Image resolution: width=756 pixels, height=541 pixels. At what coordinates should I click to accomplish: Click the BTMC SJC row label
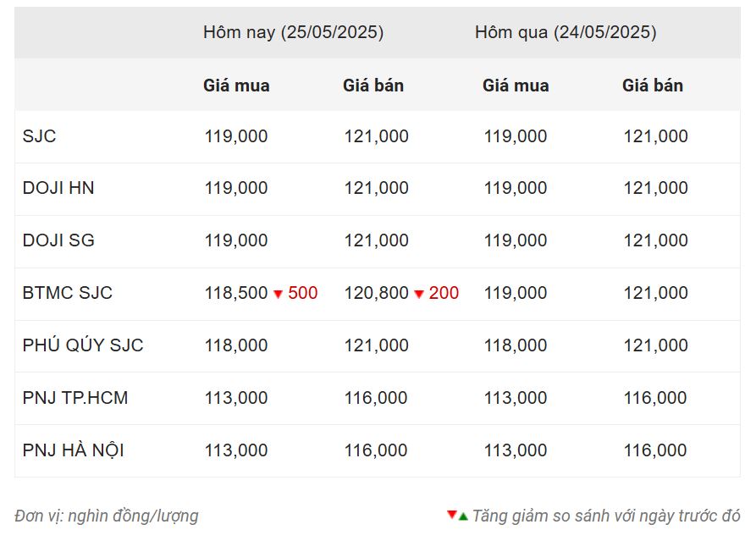click(x=68, y=293)
